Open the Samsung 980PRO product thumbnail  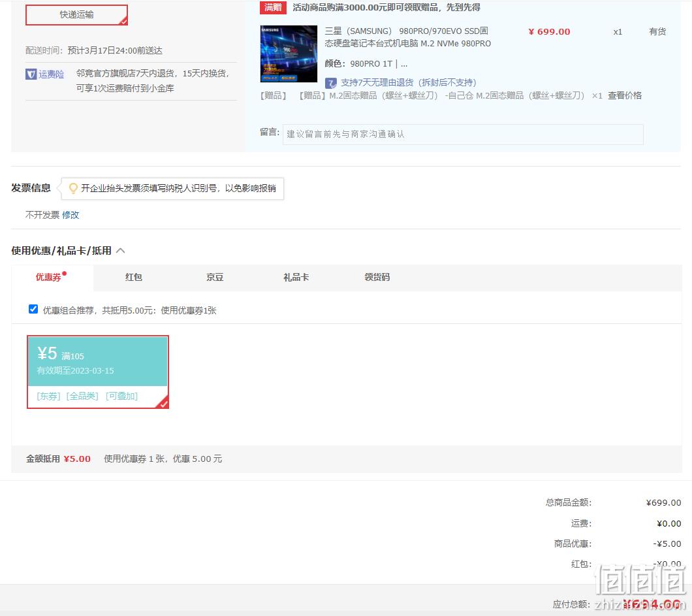point(289,54)
